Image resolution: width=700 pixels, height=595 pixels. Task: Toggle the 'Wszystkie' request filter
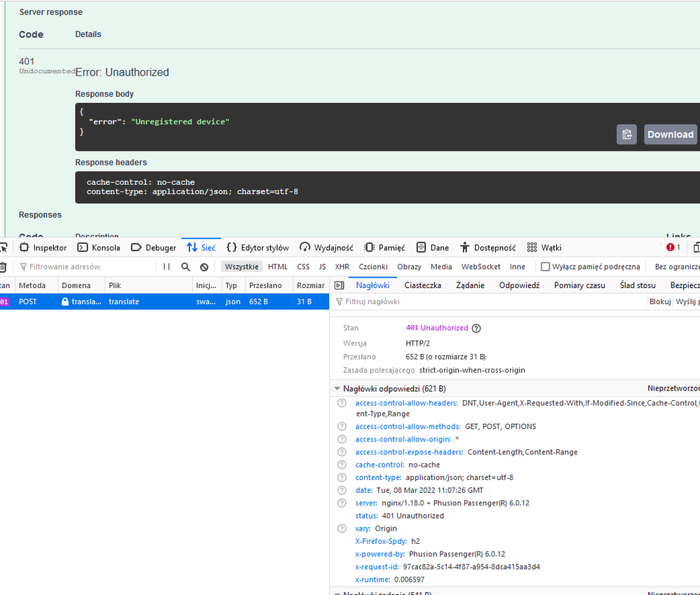241,267
